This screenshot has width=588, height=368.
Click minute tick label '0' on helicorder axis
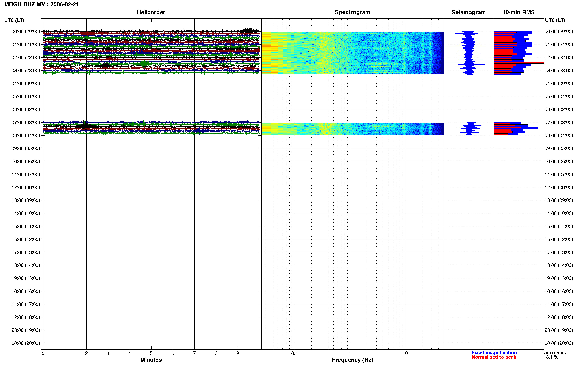click(x=43, y=353)
